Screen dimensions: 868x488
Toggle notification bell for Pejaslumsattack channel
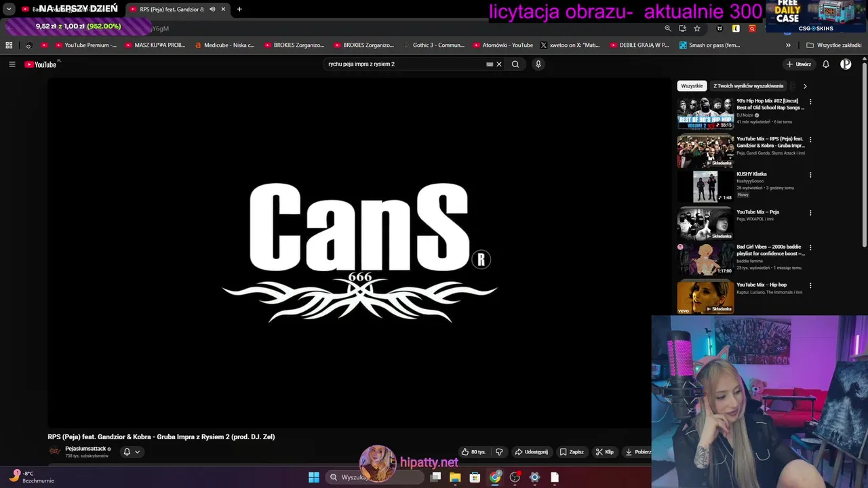126,452
